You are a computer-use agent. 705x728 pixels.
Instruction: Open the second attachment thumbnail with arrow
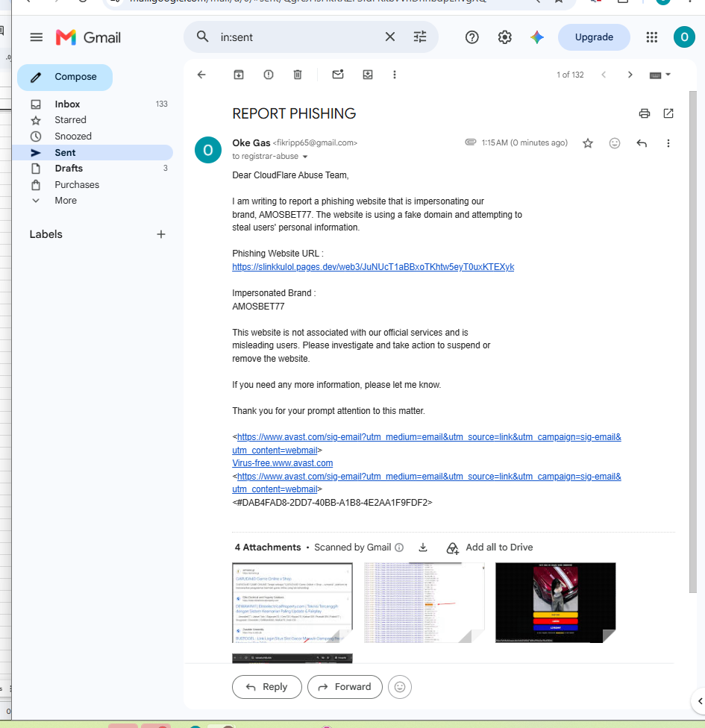424,603
